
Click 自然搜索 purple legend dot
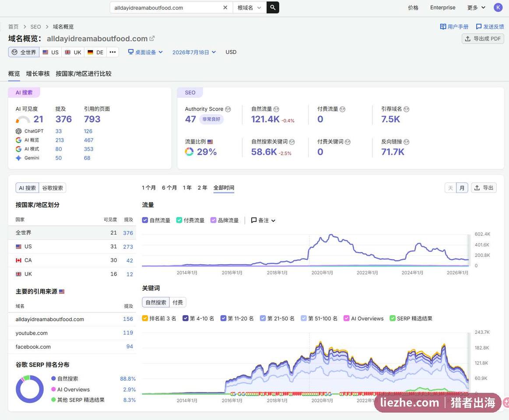coord(53,378)
